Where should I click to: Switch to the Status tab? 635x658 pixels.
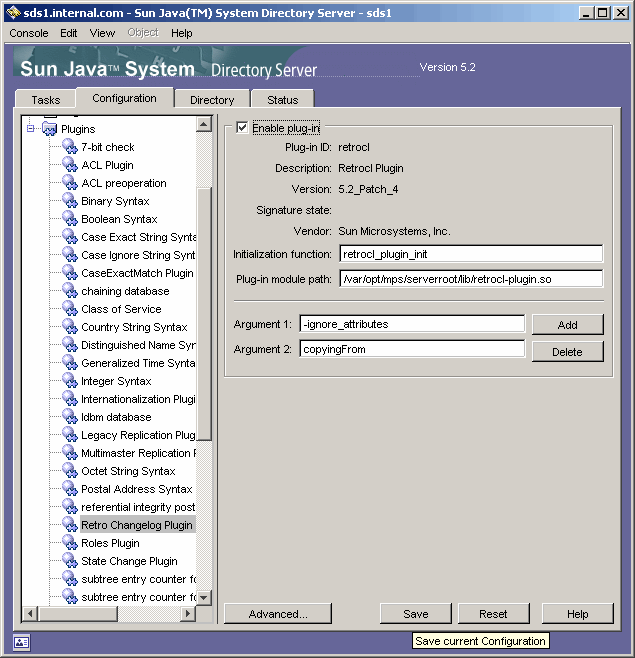[282, 100]
